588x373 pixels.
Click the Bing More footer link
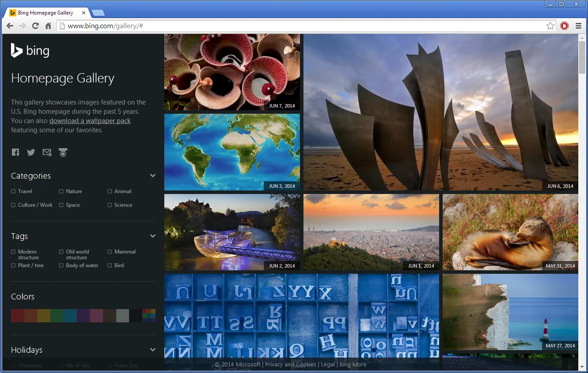353,365
